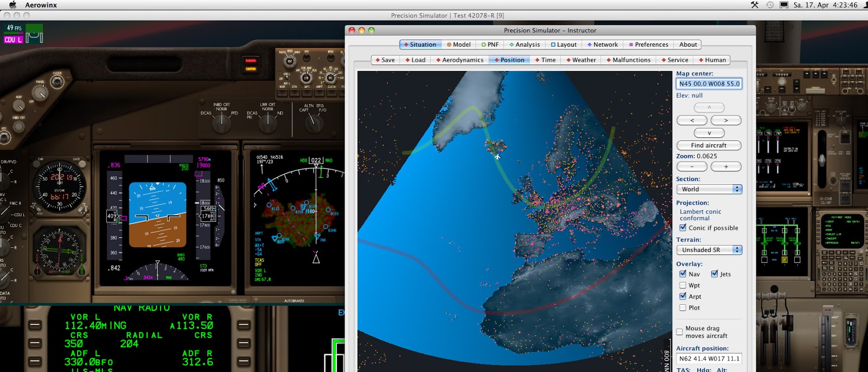Click the EFIS RST minimums knob
This screenshot has width=868, height=372.
[290, 61]
